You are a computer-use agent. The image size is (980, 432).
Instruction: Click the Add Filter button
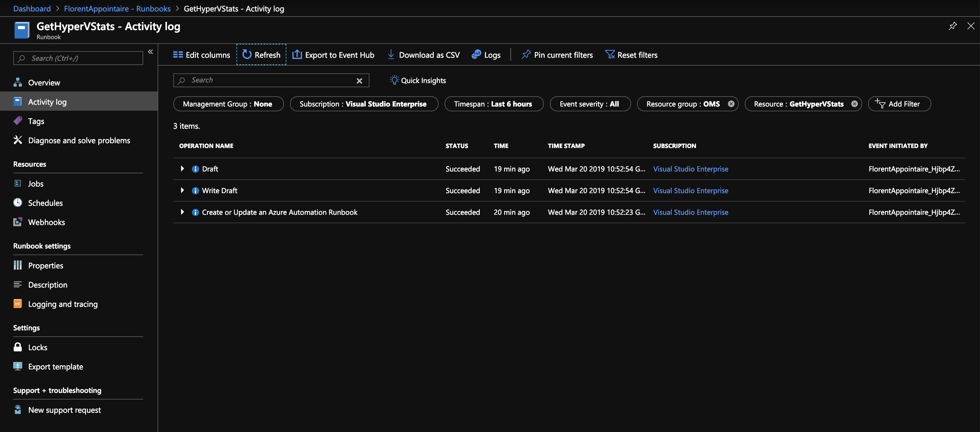pyautogui.click(x=899, y=104)
